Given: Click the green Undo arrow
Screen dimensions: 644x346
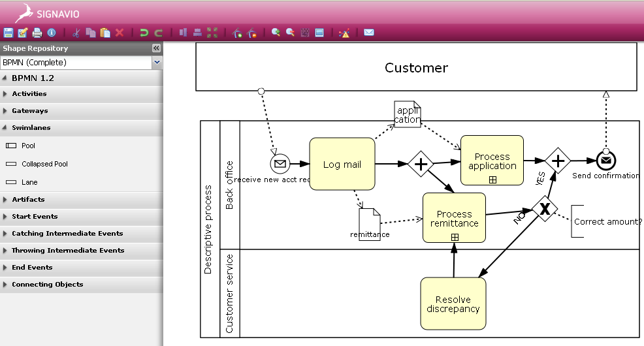Looking at the screenshot, I should pyautogui.click(x=144, y=33).
